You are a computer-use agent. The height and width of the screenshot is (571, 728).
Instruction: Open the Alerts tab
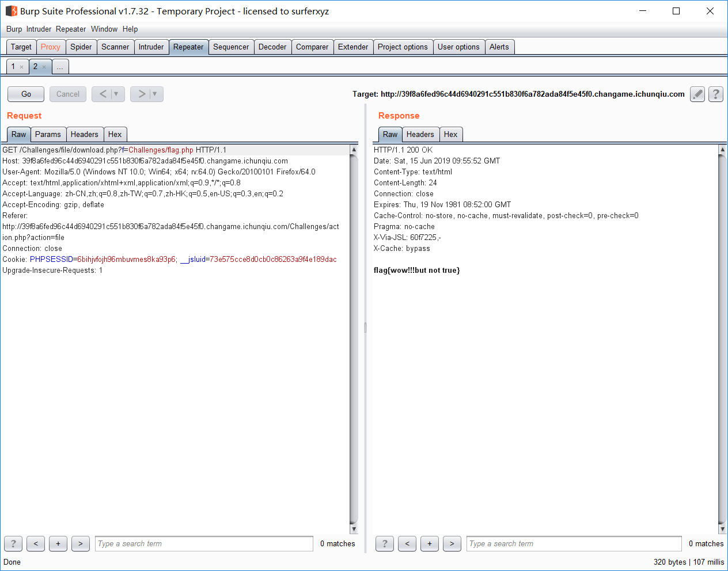[499, 47]
